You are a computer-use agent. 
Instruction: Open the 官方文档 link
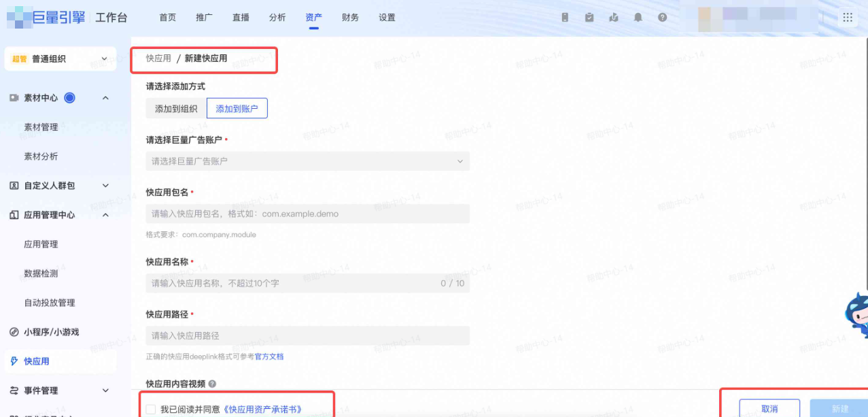[x=269, y=356]
